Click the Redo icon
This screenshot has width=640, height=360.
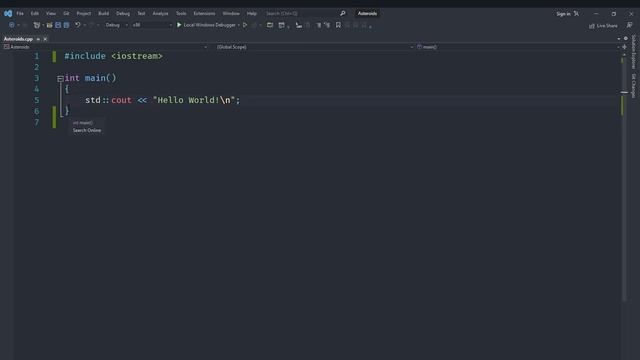pyautogui.click(x=91, y=25)
